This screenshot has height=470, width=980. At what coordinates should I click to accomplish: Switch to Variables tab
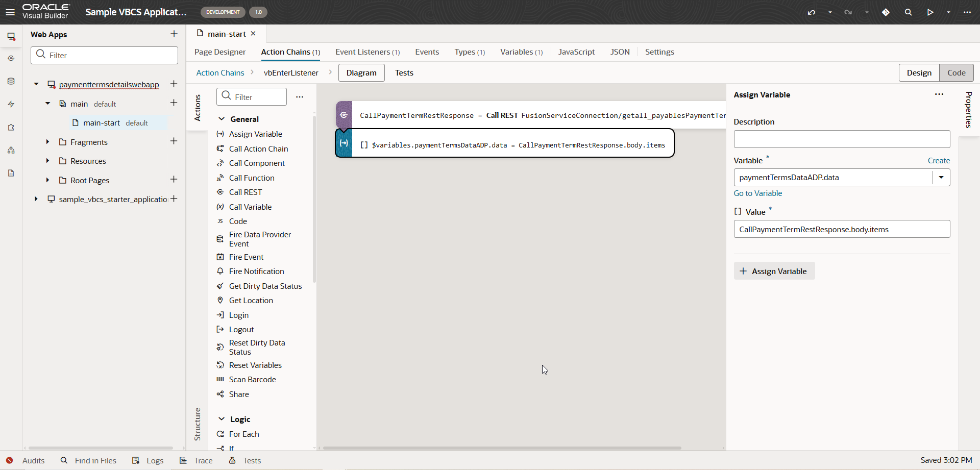click(x=521, y=52)
